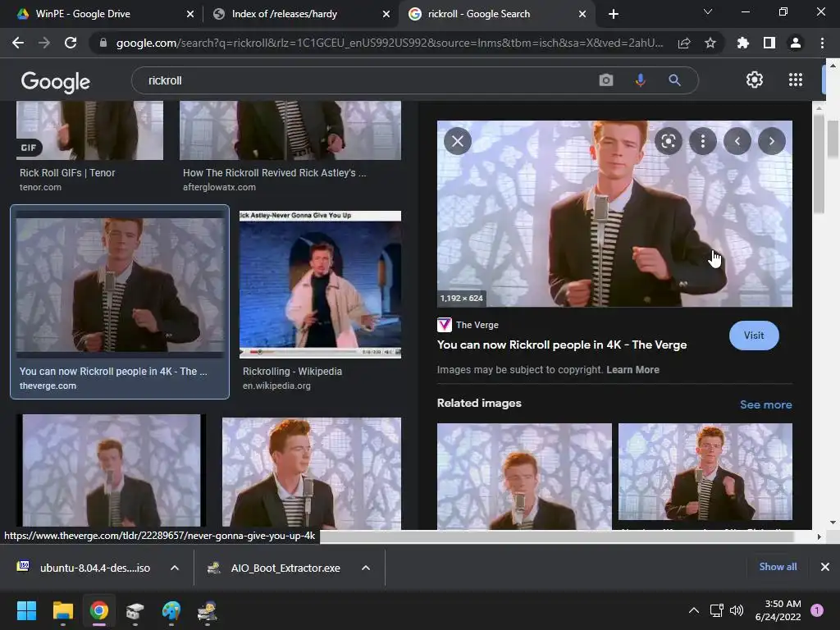Click Show all downloads
The image size is (840, 630).
(778, 567)
